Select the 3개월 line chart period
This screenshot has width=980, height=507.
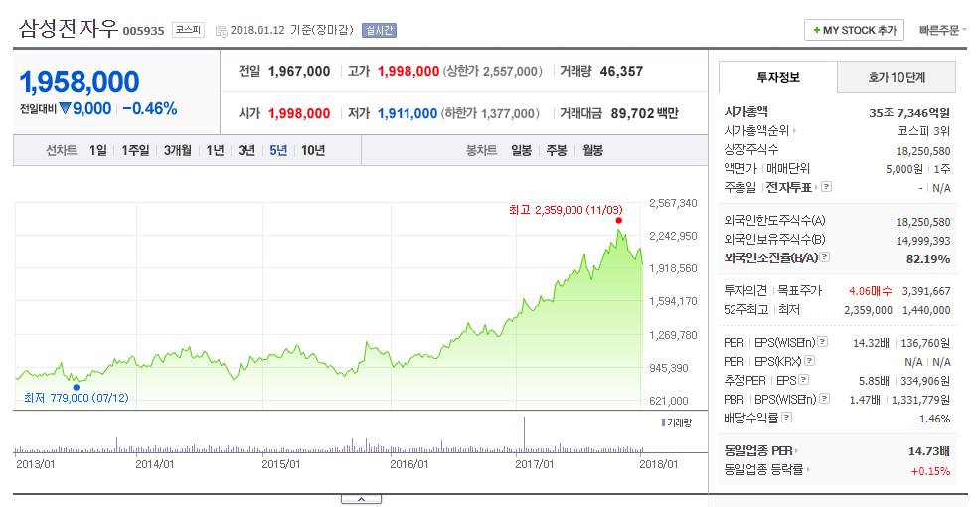coord(178,151)
